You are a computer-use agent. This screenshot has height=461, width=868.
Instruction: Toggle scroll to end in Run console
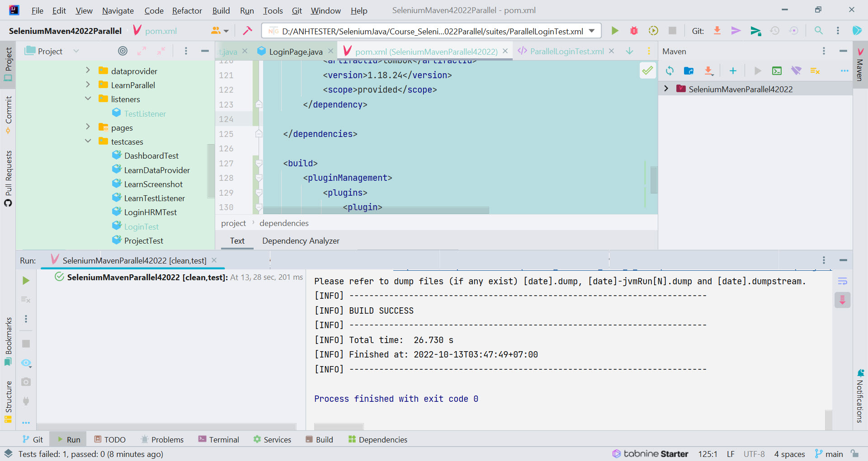point(842,300)
